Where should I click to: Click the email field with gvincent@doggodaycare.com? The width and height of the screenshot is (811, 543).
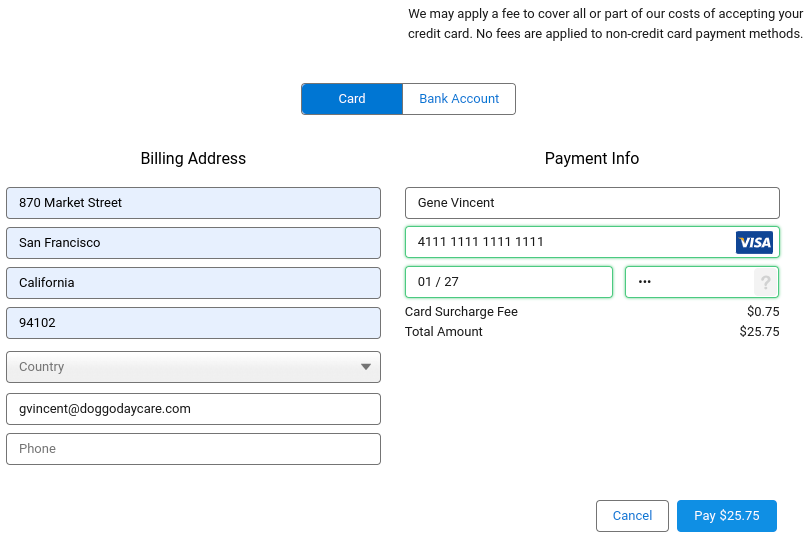[x=193, y=409]
